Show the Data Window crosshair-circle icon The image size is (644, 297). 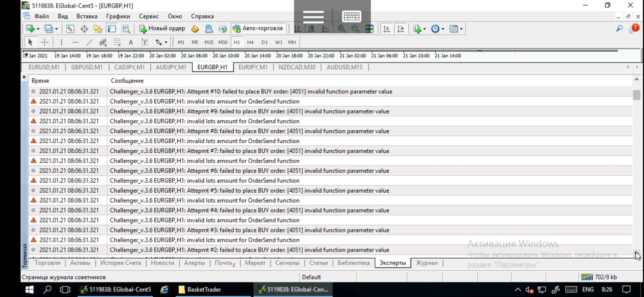[84, 29]
